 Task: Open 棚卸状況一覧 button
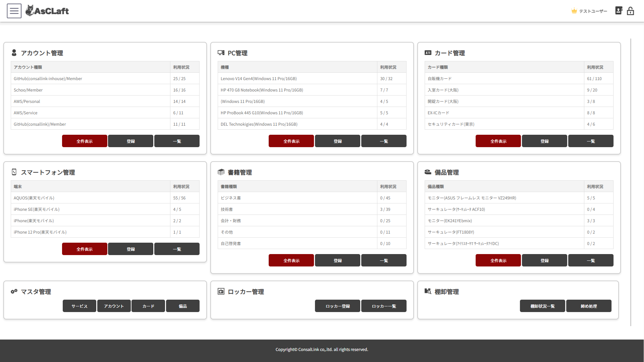click(x=542, y=306)
